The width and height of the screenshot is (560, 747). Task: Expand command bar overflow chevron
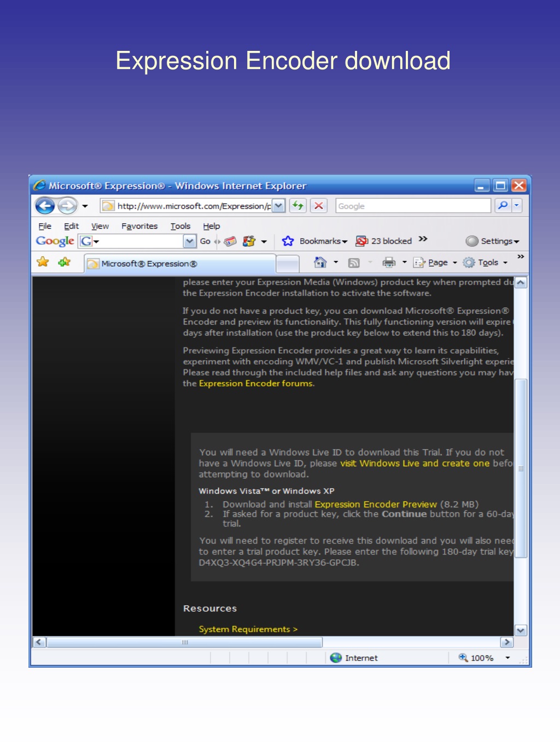pos(521,257)
